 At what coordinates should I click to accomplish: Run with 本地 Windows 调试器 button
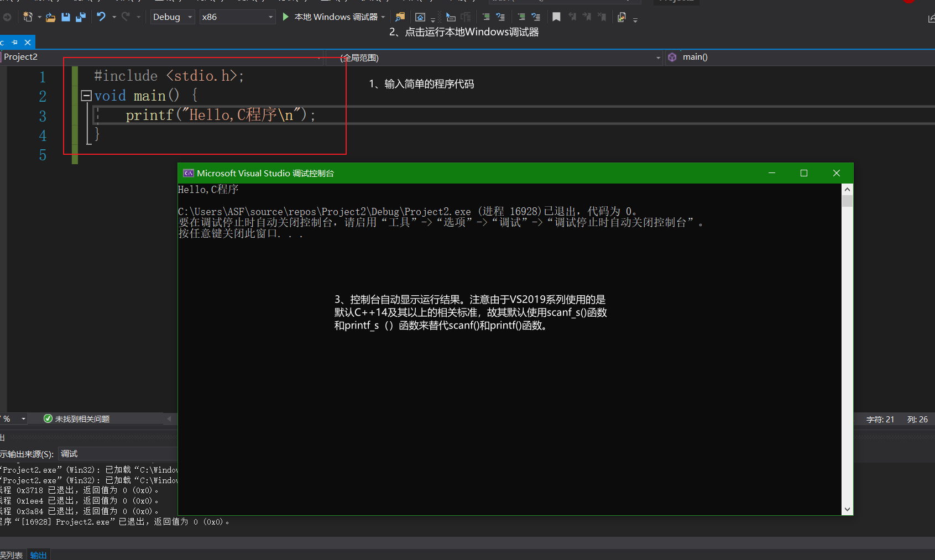click(x=330, y=17)
